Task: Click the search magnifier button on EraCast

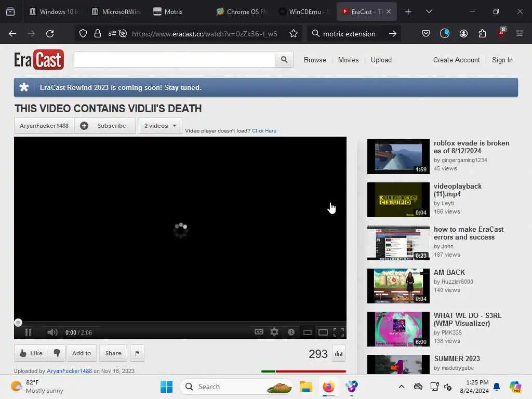Action: [284, 60]
